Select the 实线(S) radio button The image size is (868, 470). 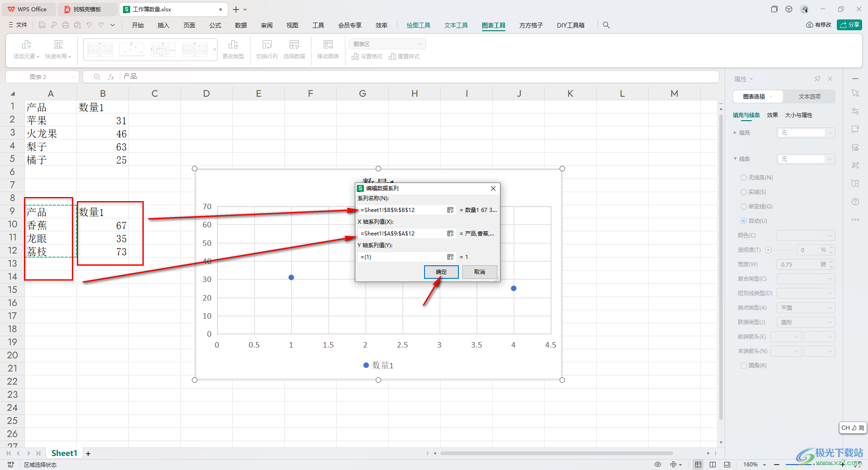pos(743,192)
